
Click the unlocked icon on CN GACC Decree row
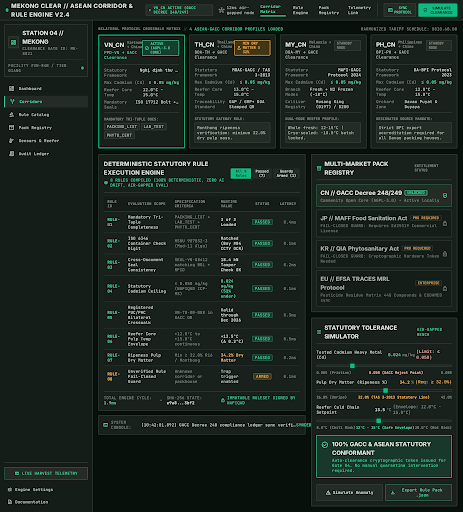(x=445, y=196)
